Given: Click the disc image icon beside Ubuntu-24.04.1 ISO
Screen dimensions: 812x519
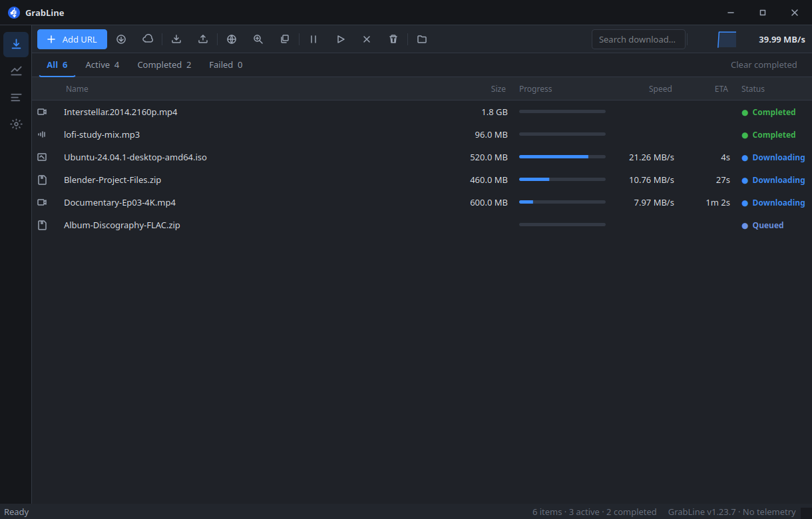Looking at the screenshot, I should [42, 158].
